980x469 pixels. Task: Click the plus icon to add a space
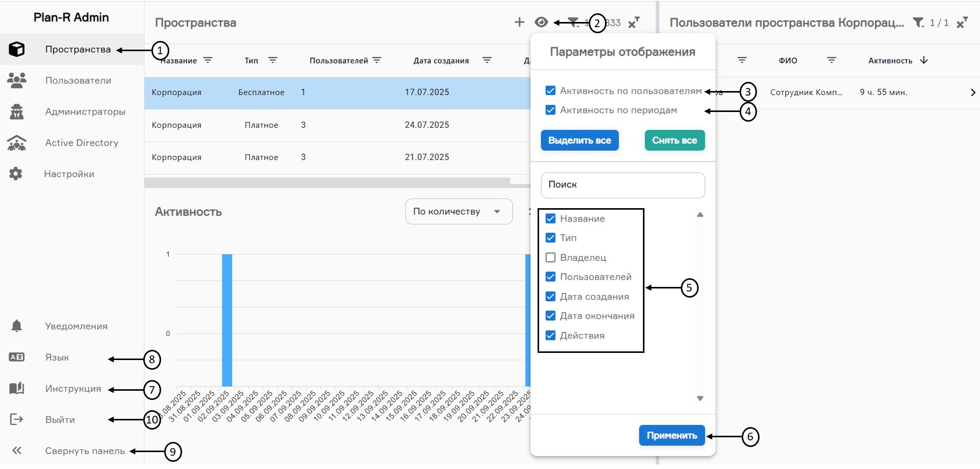[x=519, y=22]
